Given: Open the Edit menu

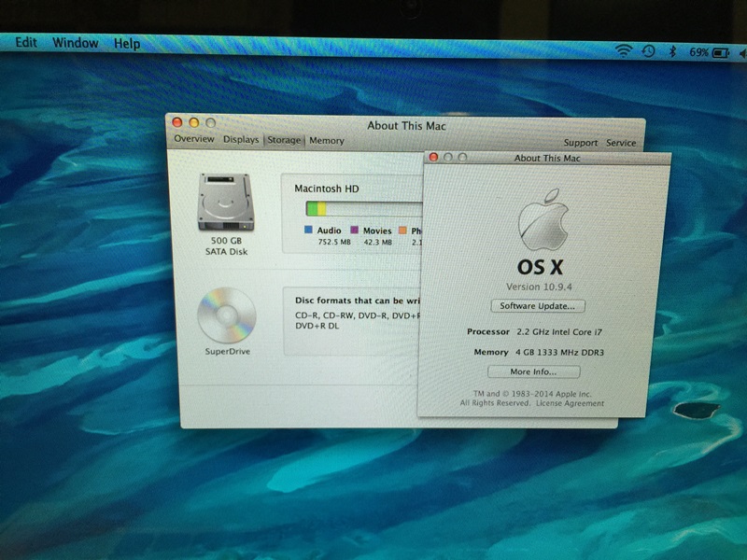Looking at the screenshot, I should tap(26, 42).
